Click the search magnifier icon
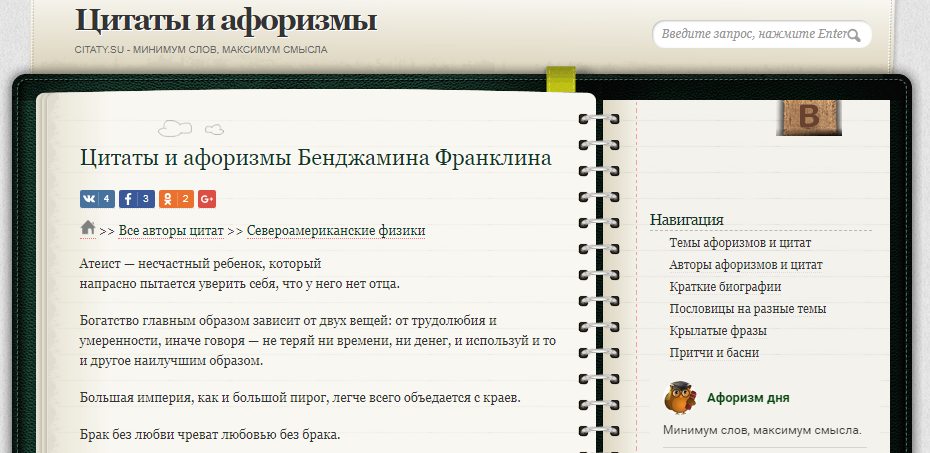The width and height of the screenshot is (930, 453). point(854,35)
